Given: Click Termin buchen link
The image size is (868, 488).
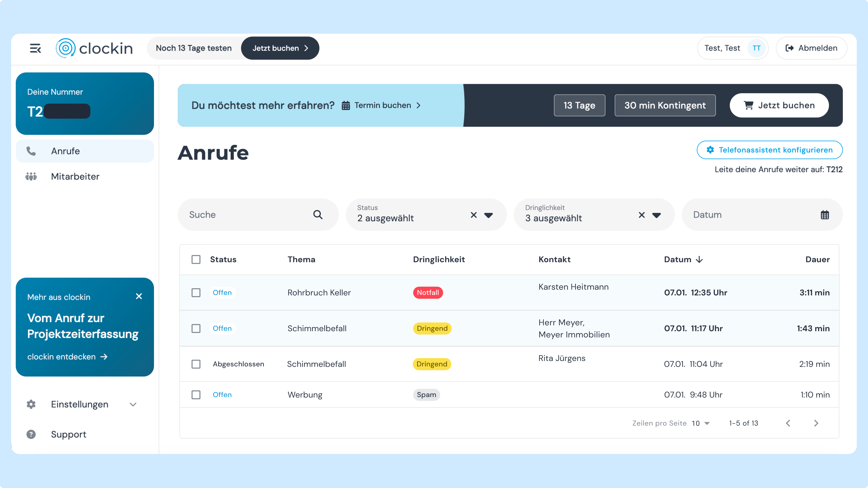Looking at the screenshot, I should (381, 105).
